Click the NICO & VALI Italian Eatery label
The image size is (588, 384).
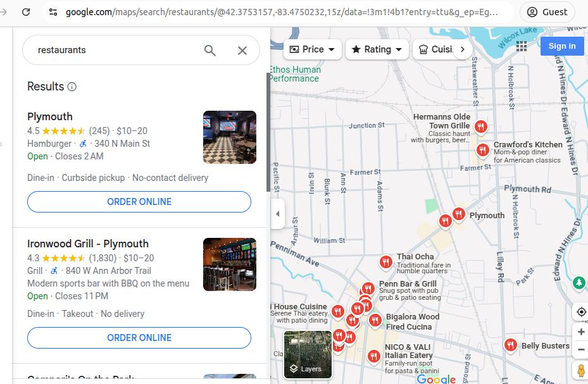[408, 351]
